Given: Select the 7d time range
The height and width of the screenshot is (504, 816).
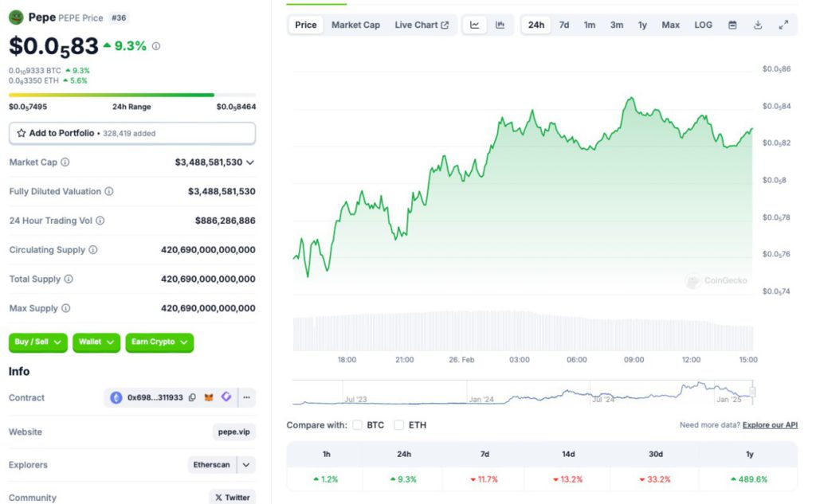Looking at the screenshot, I should [564, 25].
